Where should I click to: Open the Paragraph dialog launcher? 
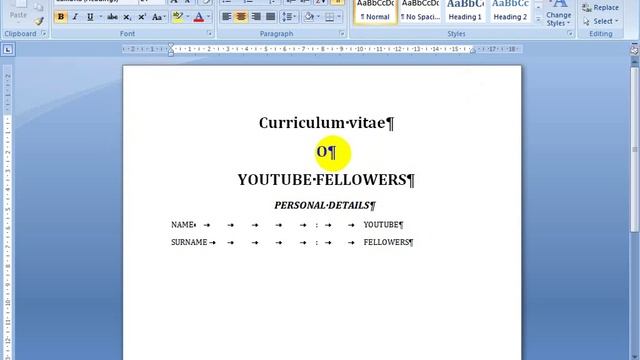point(342,34)
